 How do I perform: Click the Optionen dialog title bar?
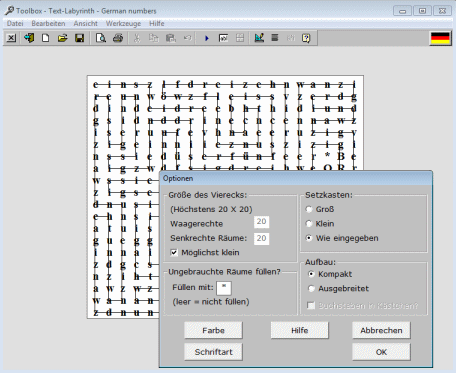(296, 178)
